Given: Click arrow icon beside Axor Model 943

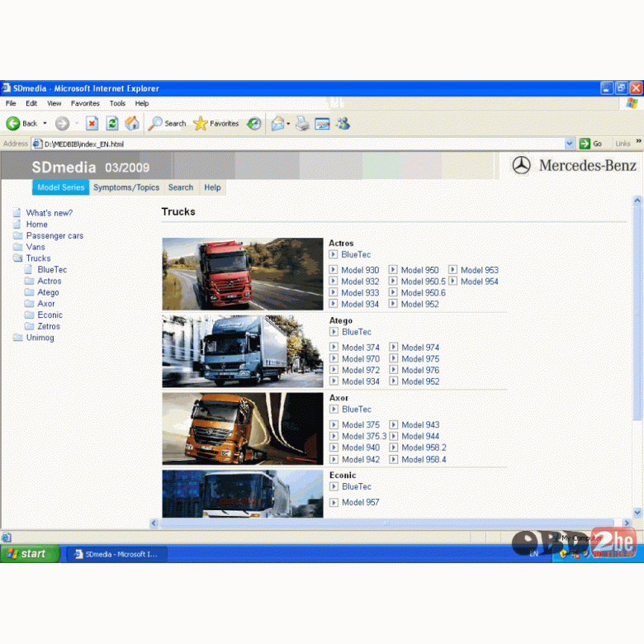Looking at the screenshot, I should [394, 425].
